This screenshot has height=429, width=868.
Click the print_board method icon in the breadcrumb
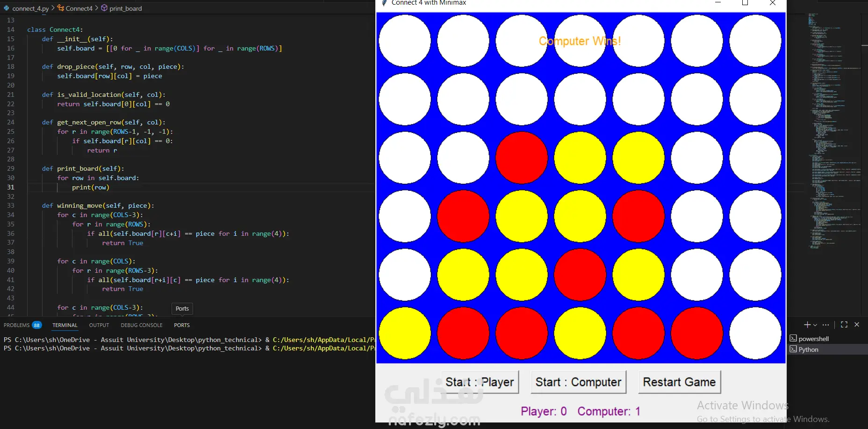click(104, 8)
